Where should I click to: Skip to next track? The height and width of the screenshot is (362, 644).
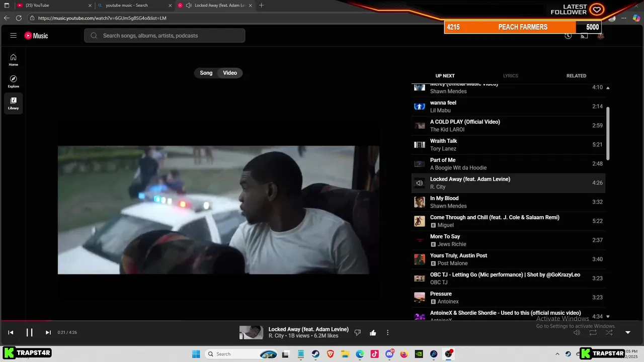click(48, 332)
